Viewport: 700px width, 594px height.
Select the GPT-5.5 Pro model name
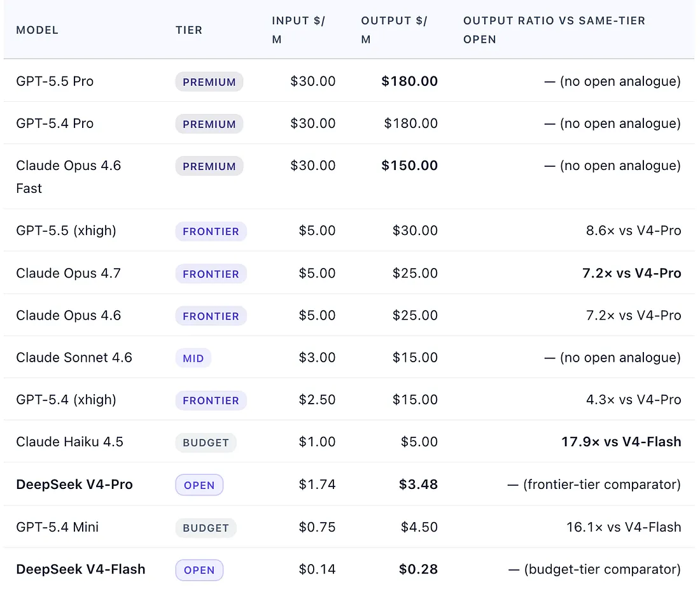(55, 81)
